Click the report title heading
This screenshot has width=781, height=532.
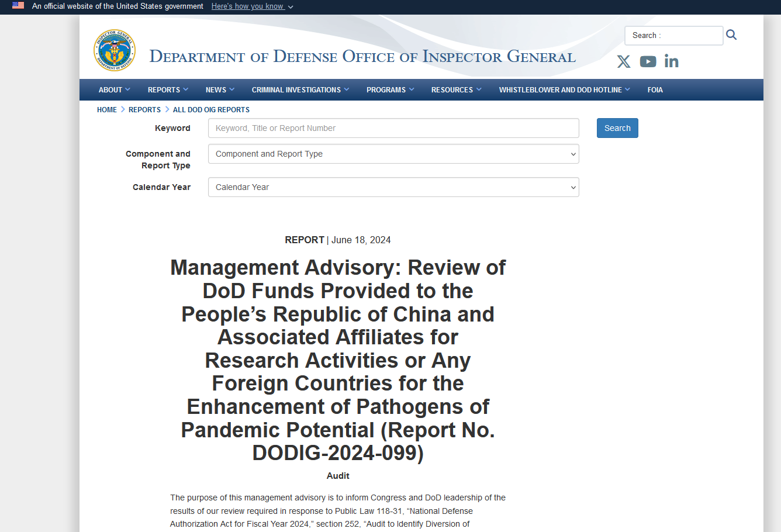[x=338, y=360]
